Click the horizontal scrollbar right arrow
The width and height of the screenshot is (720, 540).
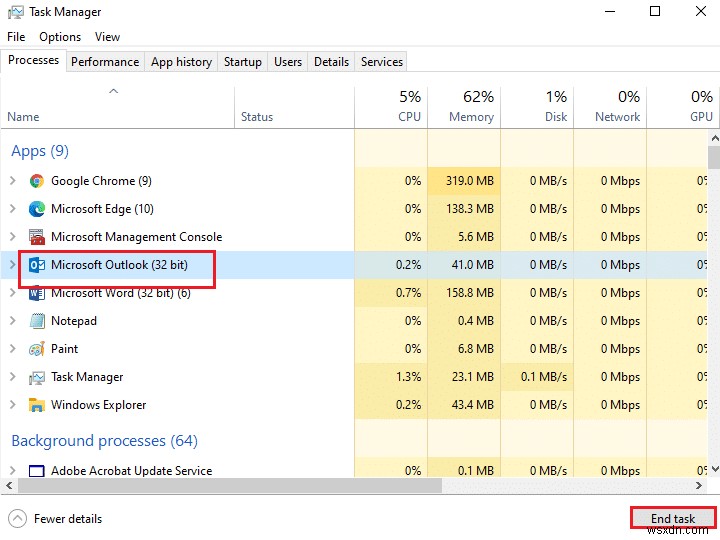[699, 485]
